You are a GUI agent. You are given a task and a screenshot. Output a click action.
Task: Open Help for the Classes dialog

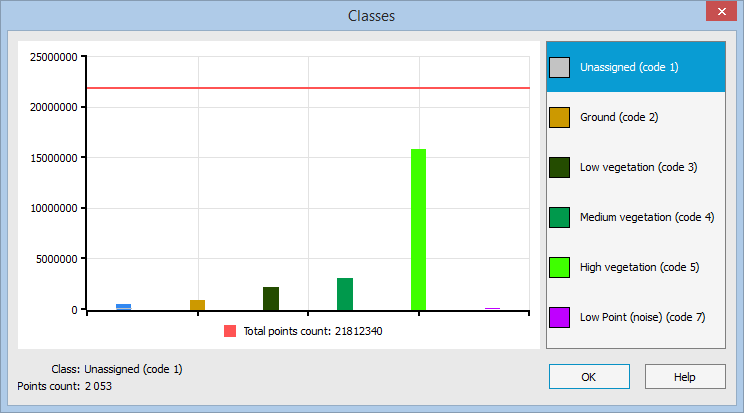click(685, 376)
